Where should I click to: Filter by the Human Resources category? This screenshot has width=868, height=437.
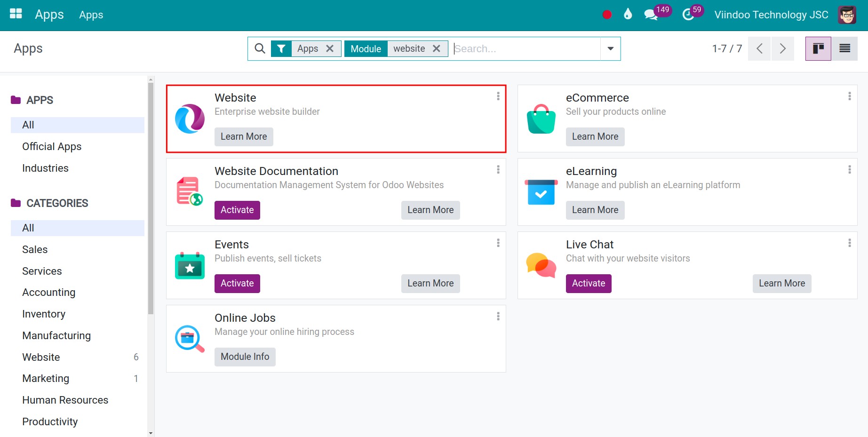point(78,400)
